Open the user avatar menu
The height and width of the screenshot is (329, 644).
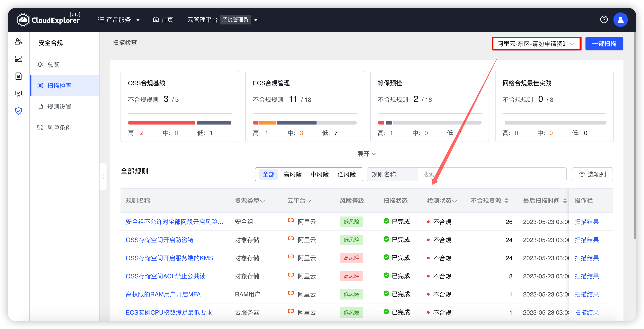[620, 19]
